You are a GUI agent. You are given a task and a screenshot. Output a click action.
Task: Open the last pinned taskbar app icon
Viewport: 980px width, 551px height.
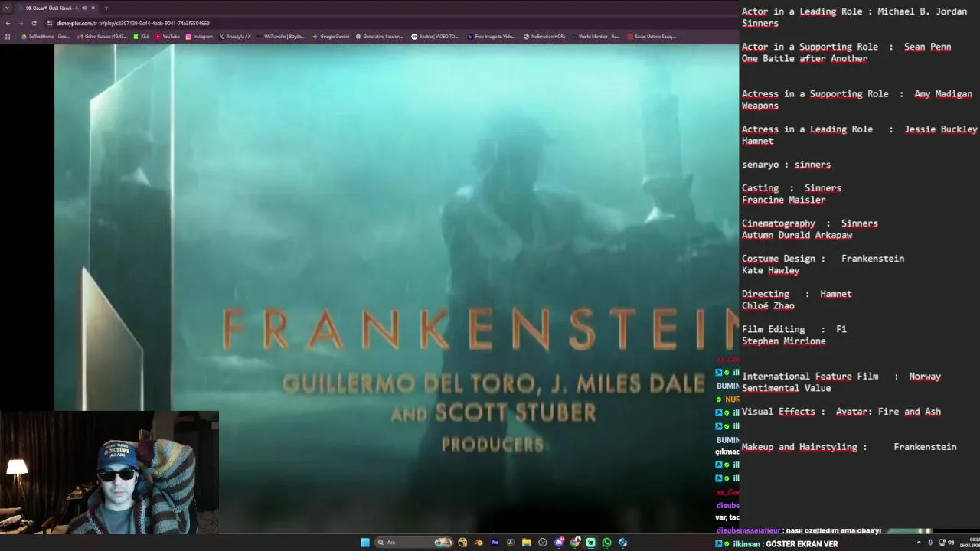click(x=622, y=543)
